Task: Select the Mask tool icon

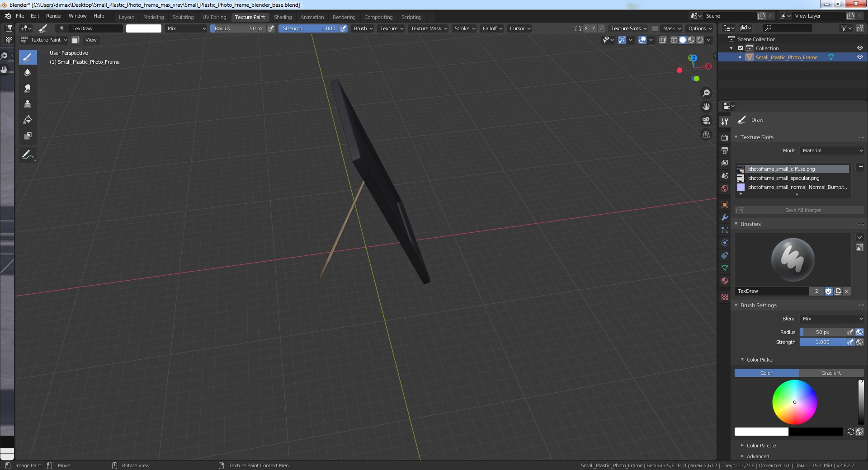Action: coord(28,136)
